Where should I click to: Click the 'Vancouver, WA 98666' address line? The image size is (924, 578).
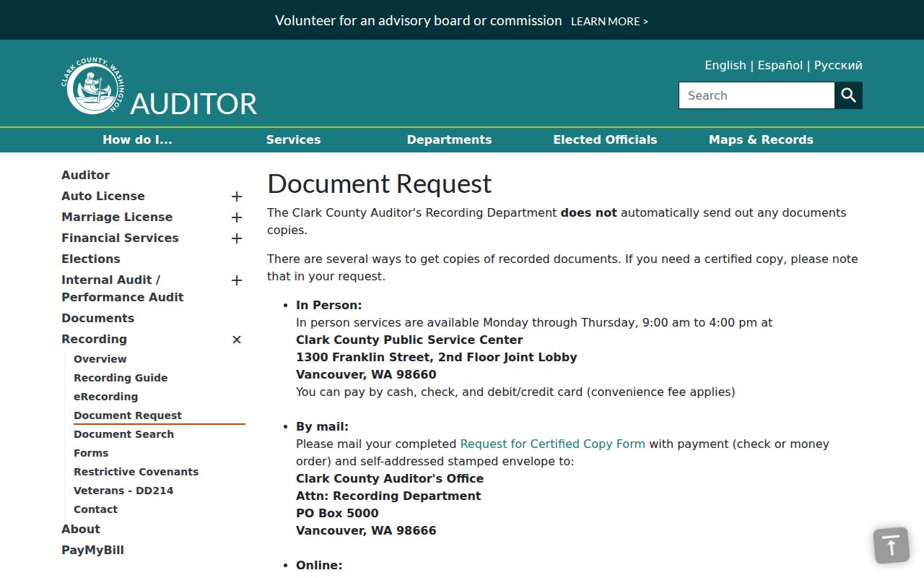tap(366, 530)
